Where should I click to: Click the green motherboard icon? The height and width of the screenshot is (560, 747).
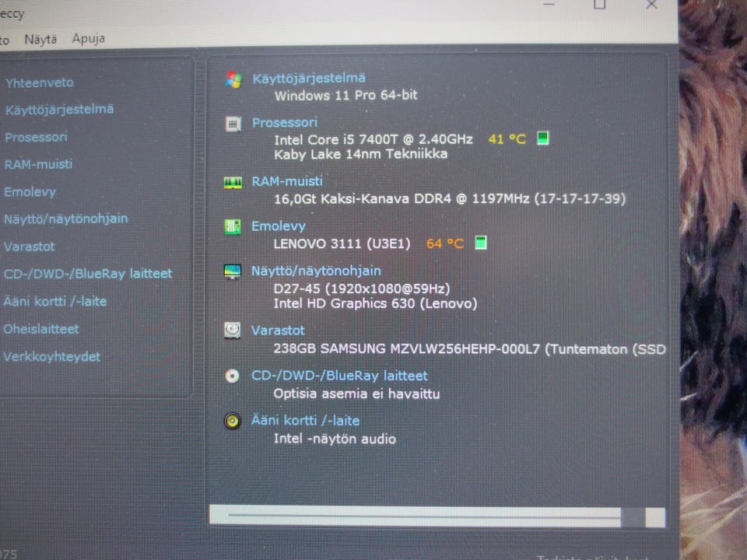(233, 226)
